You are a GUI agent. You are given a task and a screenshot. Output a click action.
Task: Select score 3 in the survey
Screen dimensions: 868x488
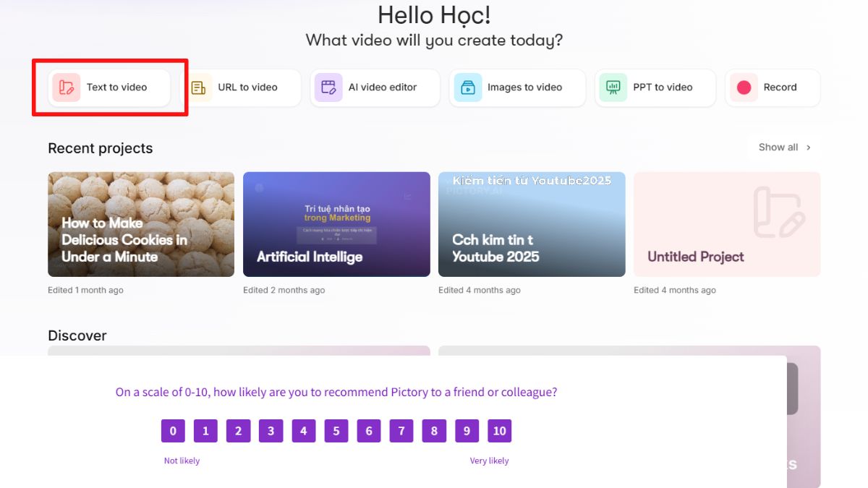[271, 431]
